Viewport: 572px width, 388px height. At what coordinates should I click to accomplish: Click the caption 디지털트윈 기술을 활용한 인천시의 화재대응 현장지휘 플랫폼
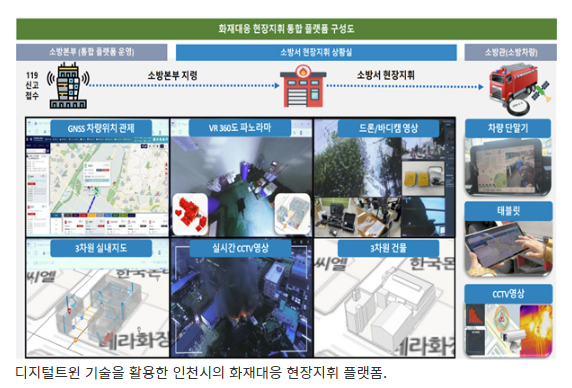201,373
